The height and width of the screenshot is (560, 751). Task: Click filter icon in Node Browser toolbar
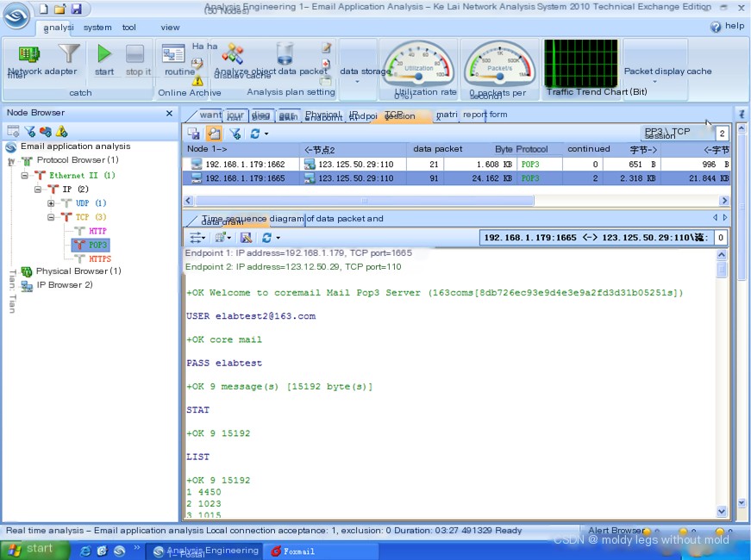[29, 131]
